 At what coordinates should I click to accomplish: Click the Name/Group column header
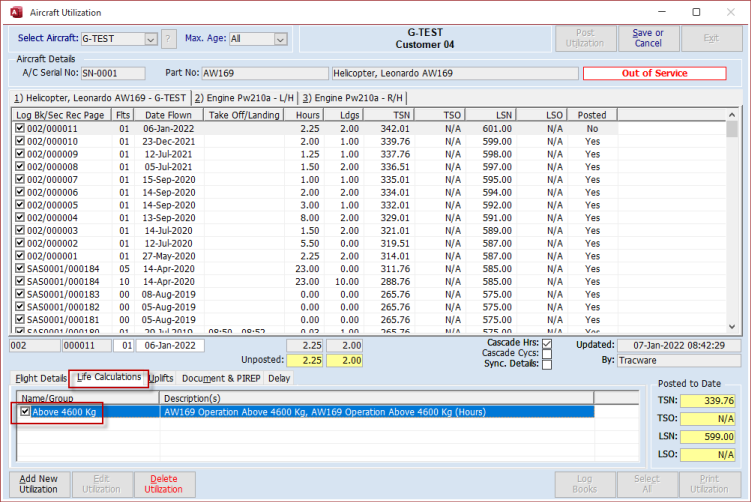(x=88, y=398)
